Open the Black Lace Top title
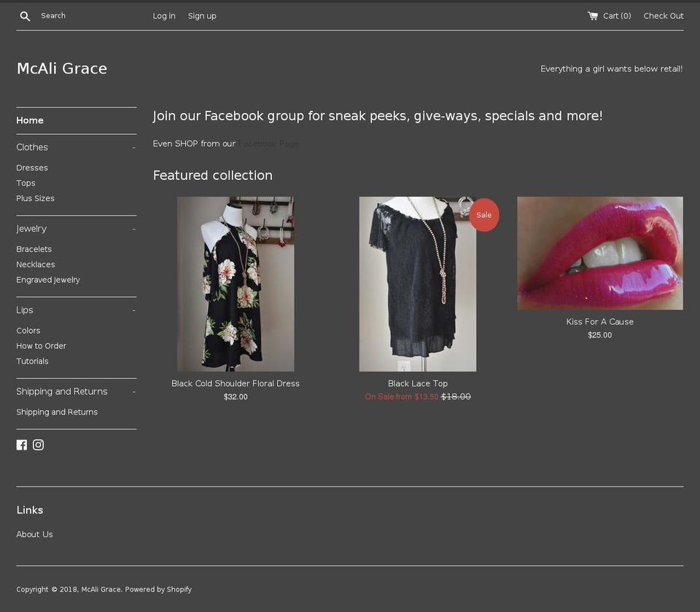The image size is (700, 612). point(417,384)
